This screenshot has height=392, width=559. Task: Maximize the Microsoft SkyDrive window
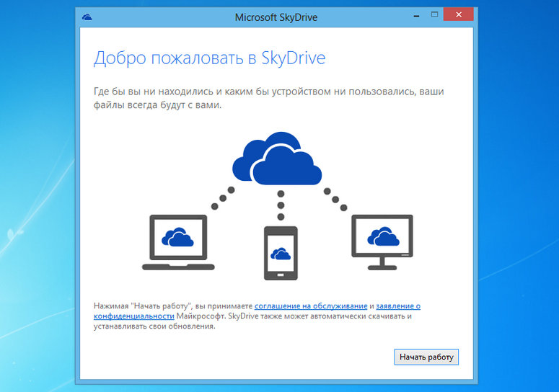tap(434, 14)
